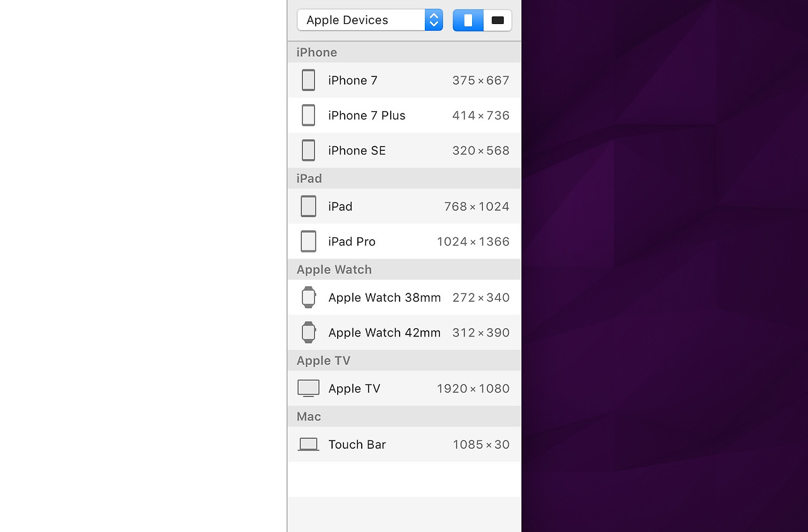Click the Apple Watch 38mm icon

(308, 297)
